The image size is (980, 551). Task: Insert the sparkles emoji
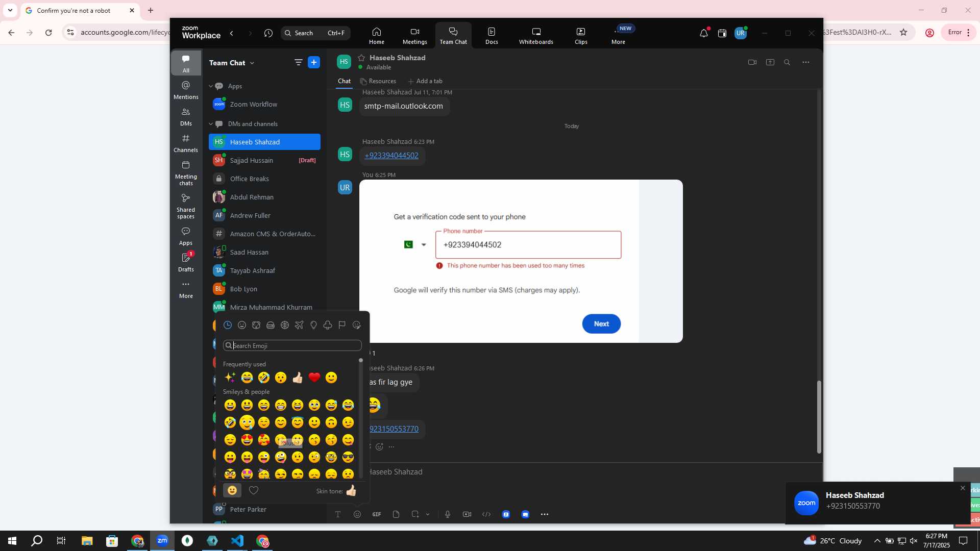point(230,378)
